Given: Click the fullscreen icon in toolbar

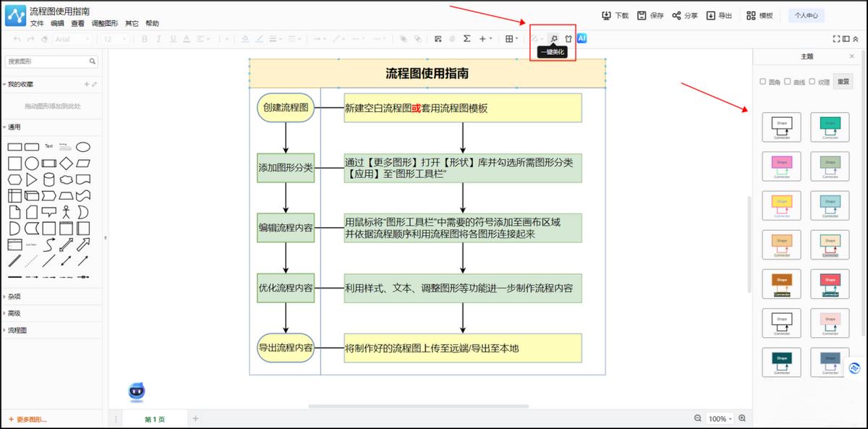Looking at the screenshot, I should [837, 39].
